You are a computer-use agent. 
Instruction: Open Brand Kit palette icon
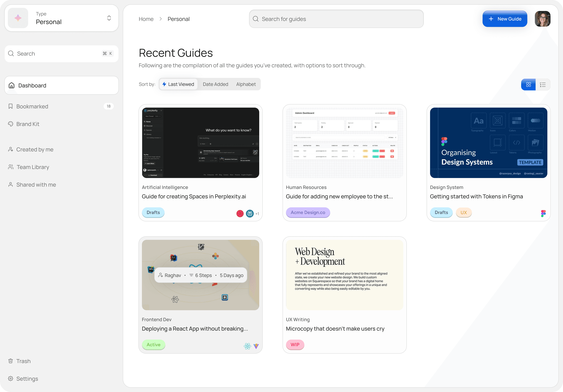tap(11, 124)
